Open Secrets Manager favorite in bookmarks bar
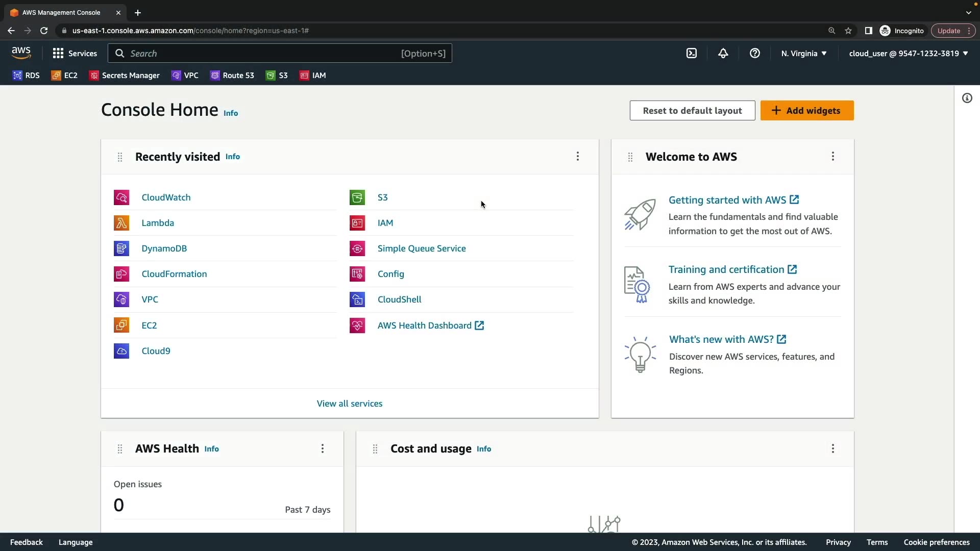 click(x=125, y=76)
